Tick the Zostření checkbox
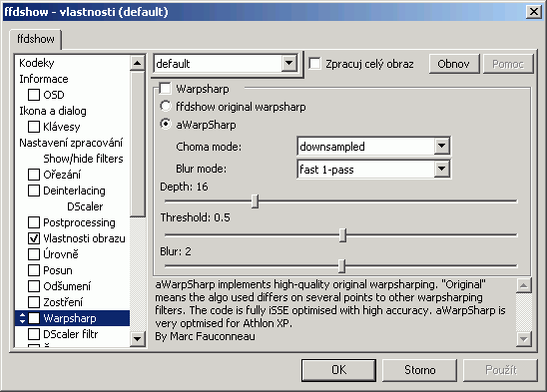Screen dimensions: 547x392 click(34, 302)
